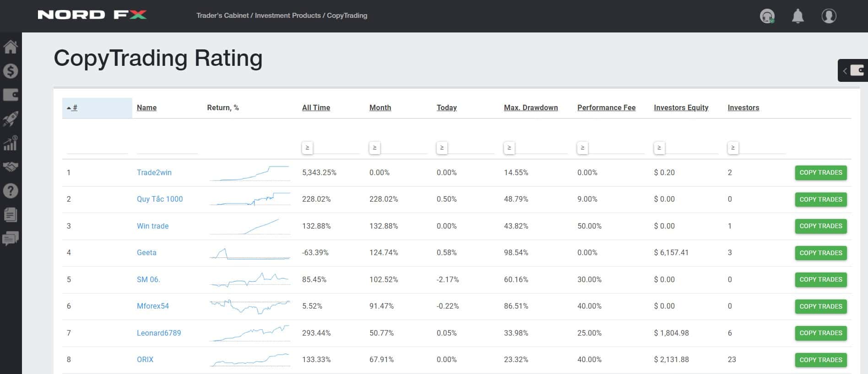Open the wallet icon in left sidebar
The image size is (868, 374).
[11, 95]
